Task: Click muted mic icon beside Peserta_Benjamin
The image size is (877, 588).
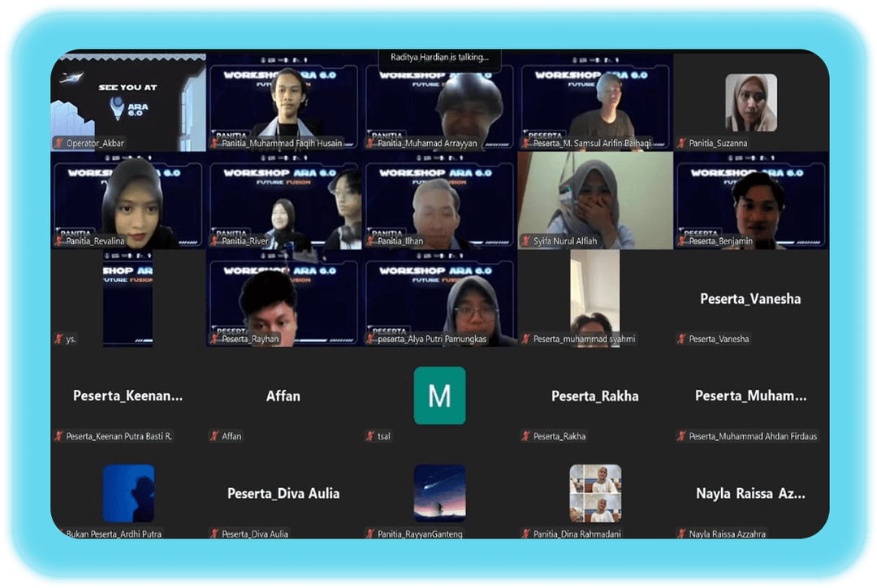Action: pyautogui.click(x=681, y=241)
